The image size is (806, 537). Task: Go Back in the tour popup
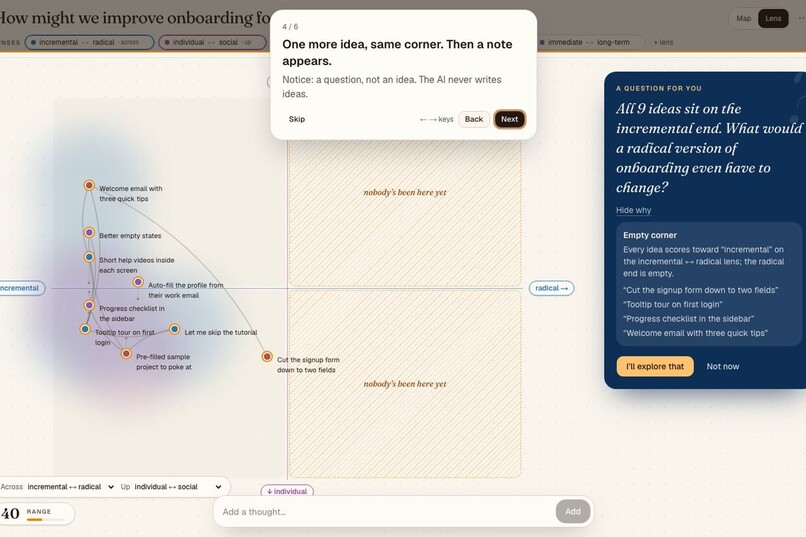click(x=473, y=119)
